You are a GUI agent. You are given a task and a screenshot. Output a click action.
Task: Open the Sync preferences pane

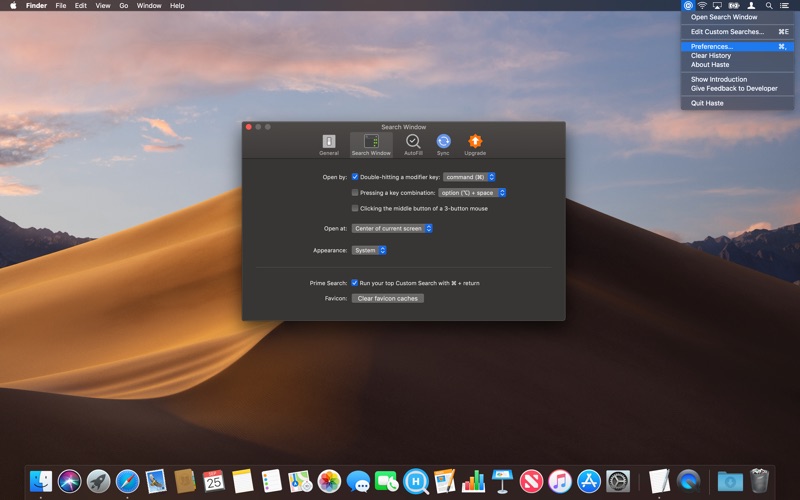point(443,145)
